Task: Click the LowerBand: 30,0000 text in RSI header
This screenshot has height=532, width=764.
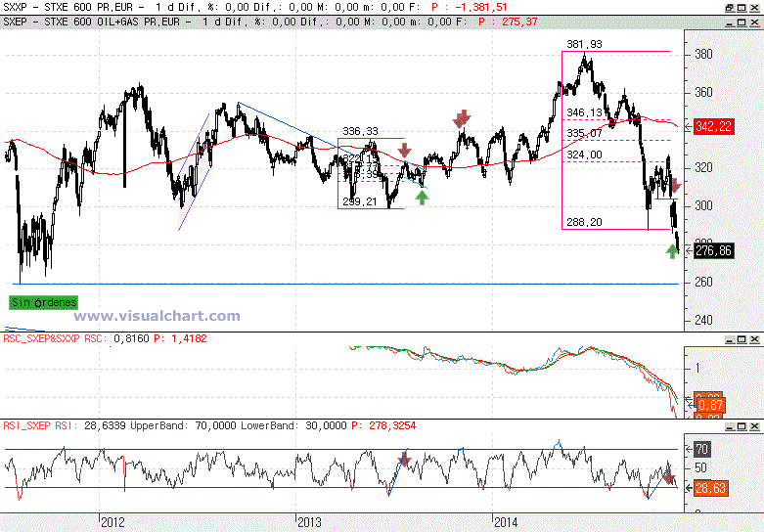Action: [293, 425]
